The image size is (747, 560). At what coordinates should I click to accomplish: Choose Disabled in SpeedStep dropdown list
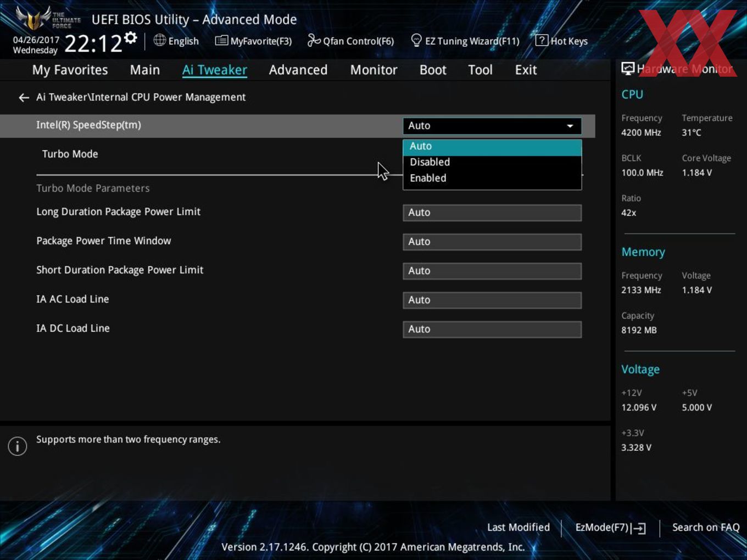pyautogui.click(x=492, y=163)
